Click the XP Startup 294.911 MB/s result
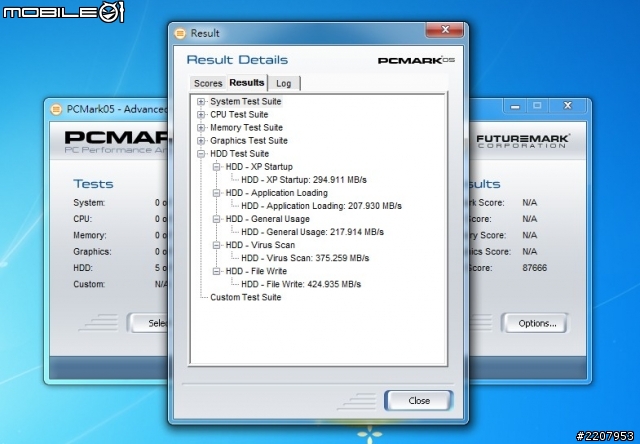Image resolution: width=640 pixels, height=444 pixels. 304,180
